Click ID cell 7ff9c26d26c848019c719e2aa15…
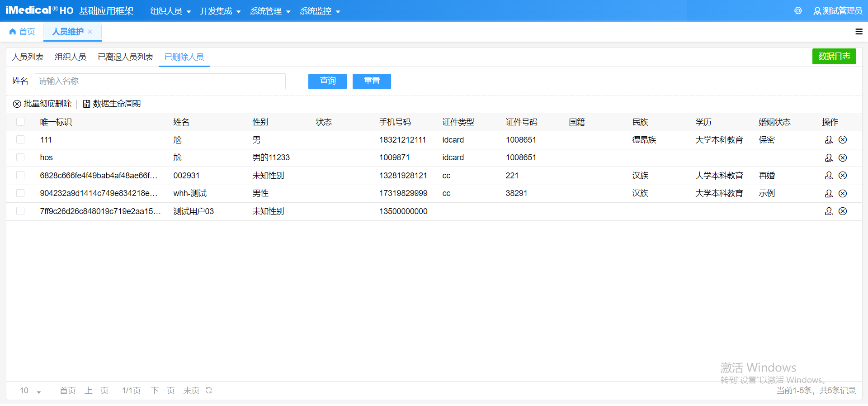868x406 pixels. tap(100, 211)
